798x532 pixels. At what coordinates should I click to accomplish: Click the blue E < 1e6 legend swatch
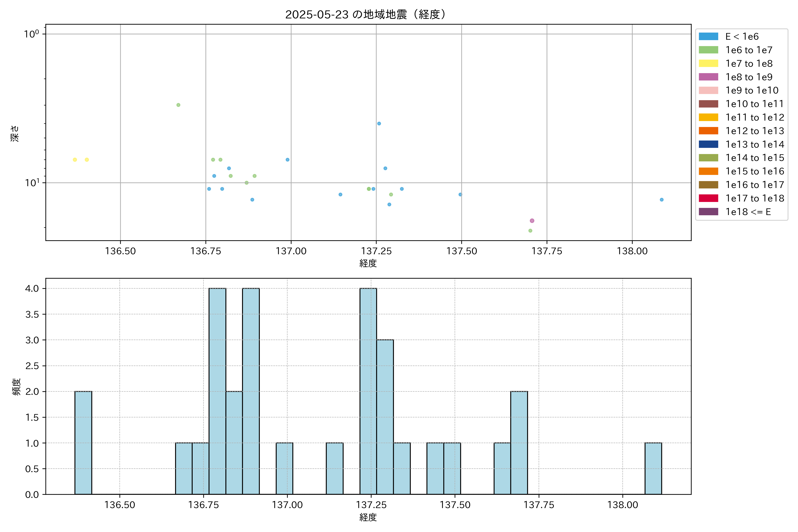tap(708, 37)
